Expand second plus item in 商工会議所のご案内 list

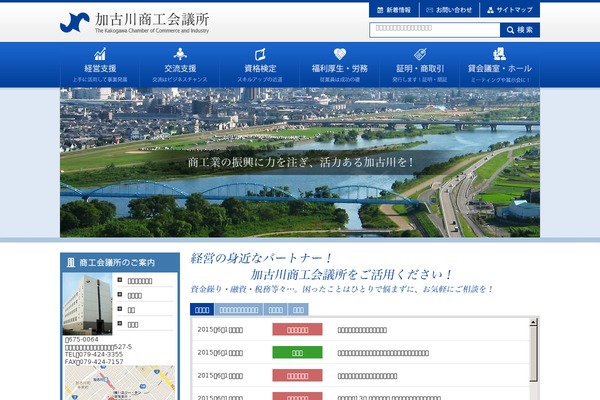click(120, 294)
